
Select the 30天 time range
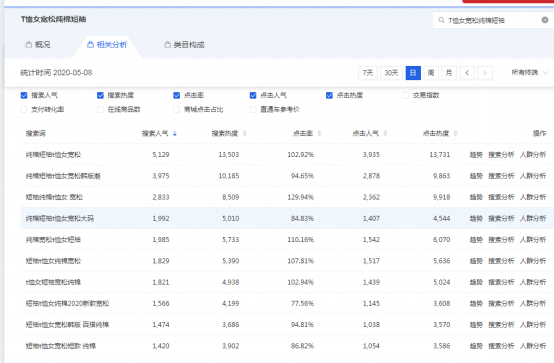click(391, 73)
